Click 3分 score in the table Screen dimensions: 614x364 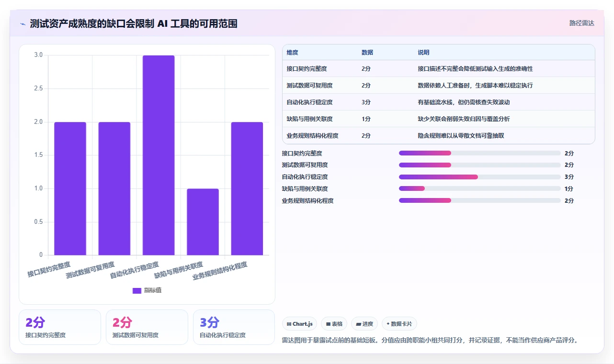[x=366, y=102]
